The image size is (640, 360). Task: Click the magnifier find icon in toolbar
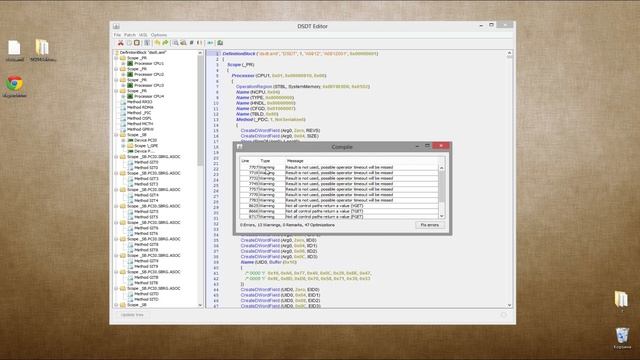tap(175, 43)
